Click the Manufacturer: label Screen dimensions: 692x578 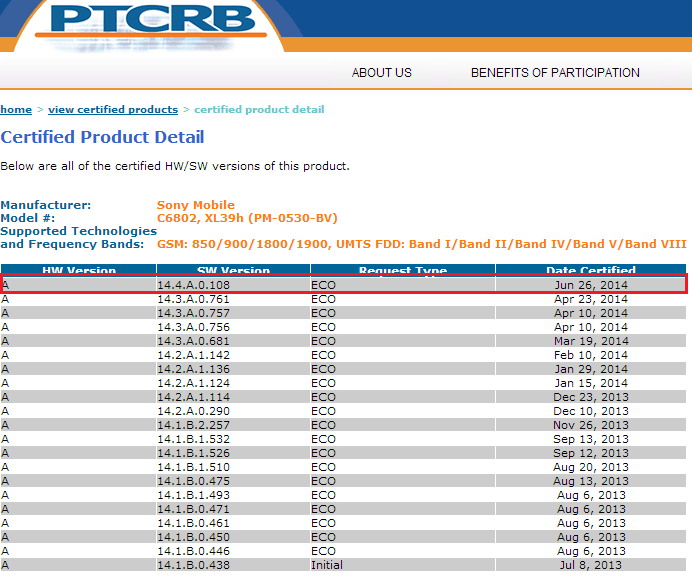pos(45,205)
